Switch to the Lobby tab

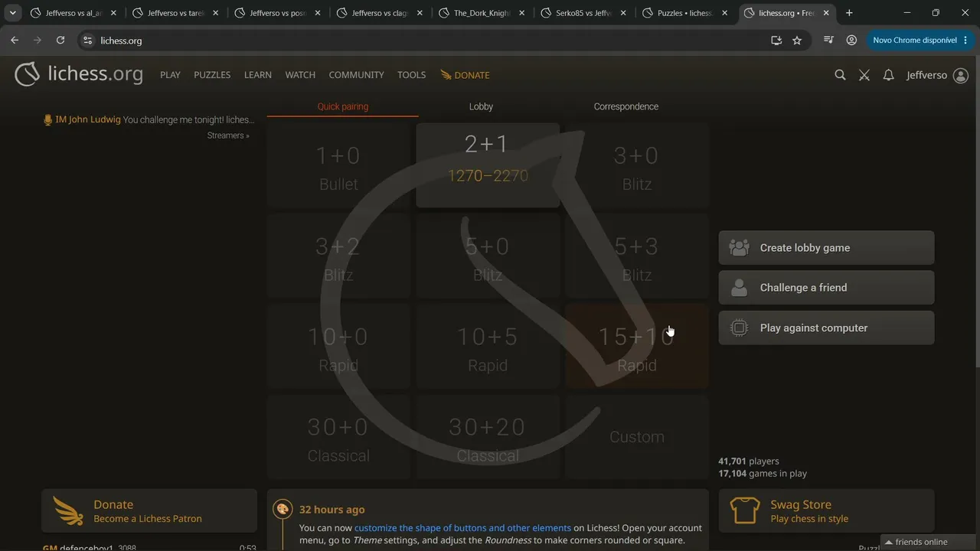coord(481,106)
